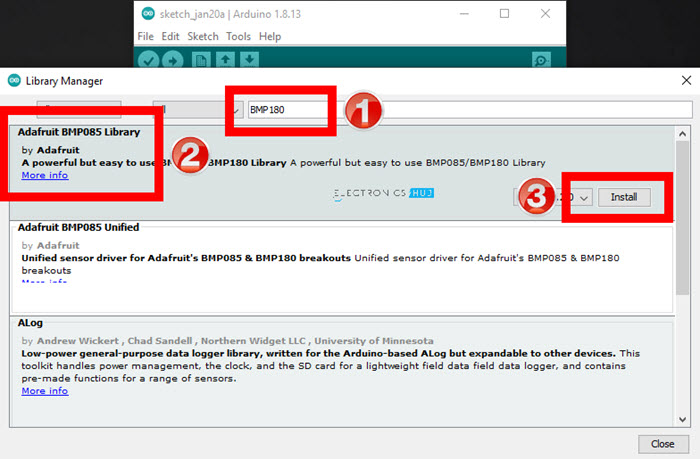Viewport: 700px width, 459px height.
Task: Click the Arduino logo in the sketch title bar
Action: (x=148, y=14)
